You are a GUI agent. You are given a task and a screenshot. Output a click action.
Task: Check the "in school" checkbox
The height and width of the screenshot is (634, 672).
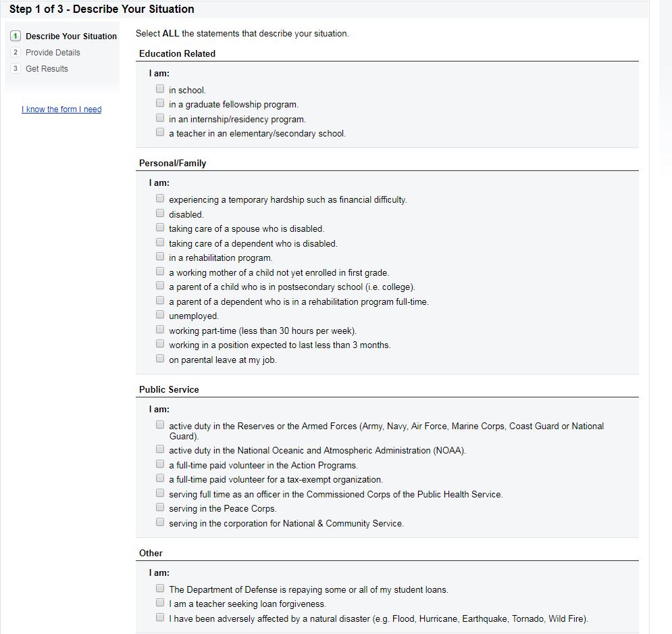[160, 89]
